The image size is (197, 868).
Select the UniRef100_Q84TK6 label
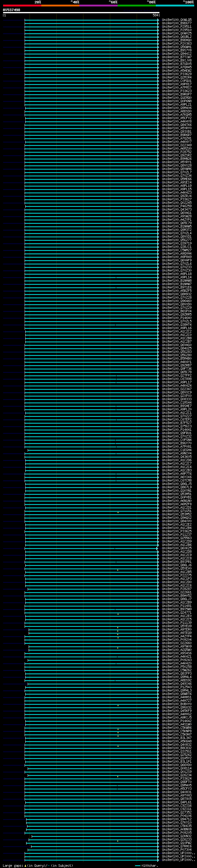click(177, 125)
